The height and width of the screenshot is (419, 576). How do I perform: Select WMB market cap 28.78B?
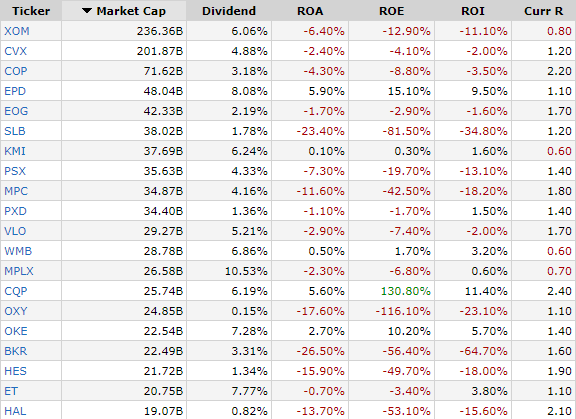pyautogui.click(x=163, y=251)
